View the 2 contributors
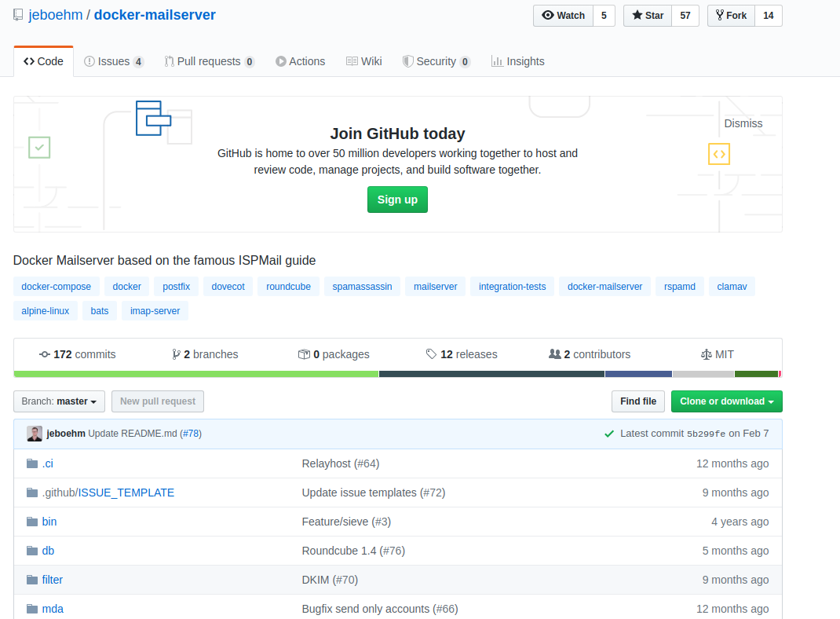The width and height of the screenshot is (840, 619). [x=590, y=354]
